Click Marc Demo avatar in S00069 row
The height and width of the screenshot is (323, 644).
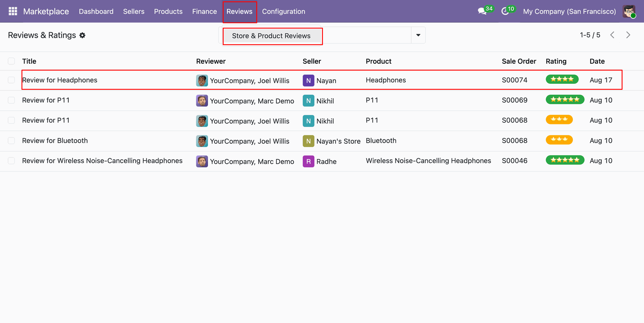tap(202, 101)
